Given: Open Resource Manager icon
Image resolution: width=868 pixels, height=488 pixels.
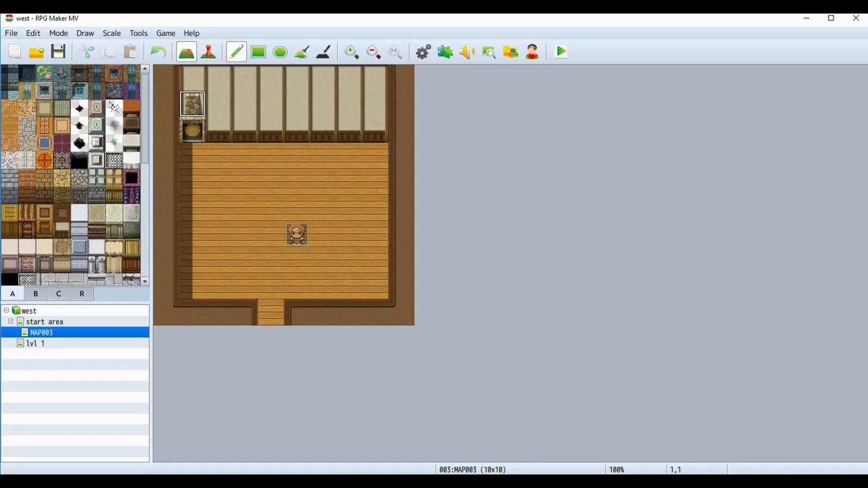Looking at the screenshot, I should 510,52.
